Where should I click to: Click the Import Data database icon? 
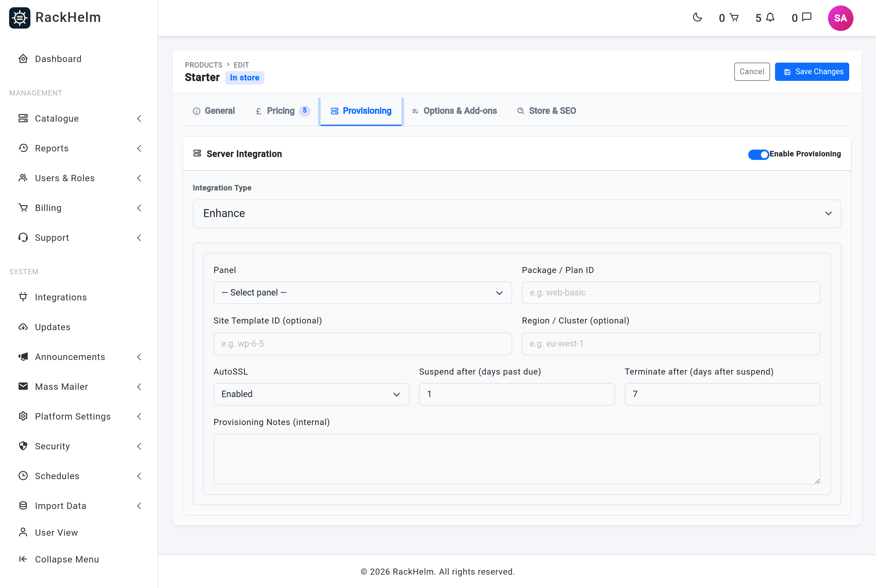[23, 506]
